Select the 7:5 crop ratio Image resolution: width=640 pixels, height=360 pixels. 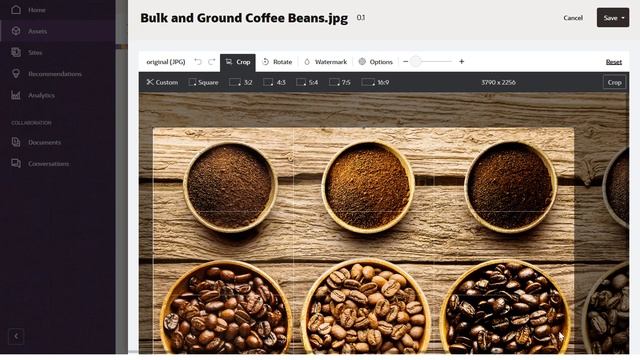(340, 82)
